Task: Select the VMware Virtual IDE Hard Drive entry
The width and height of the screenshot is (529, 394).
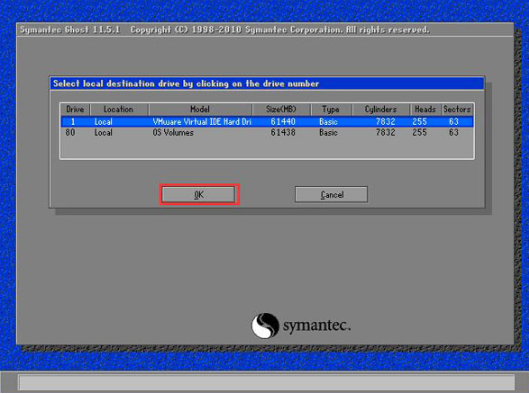Action: coord(202,122)
